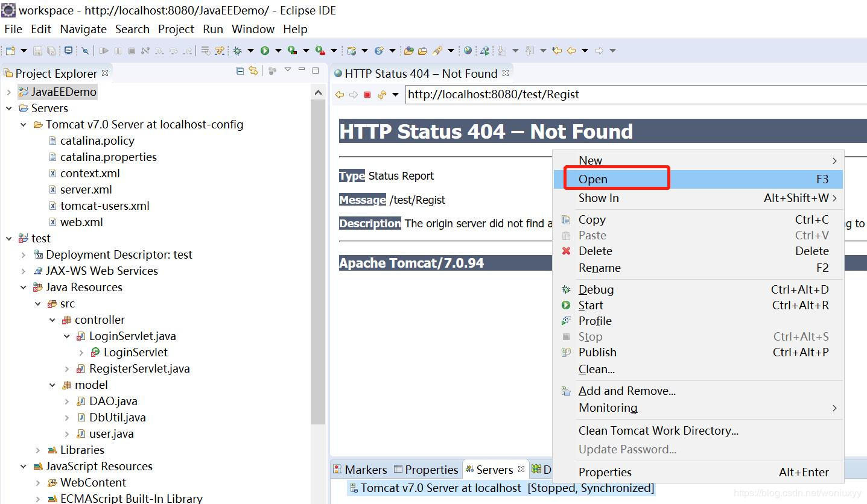Click the New Dynamic Web Project icon
Screen dimensions: 867x504
point(351,51)
